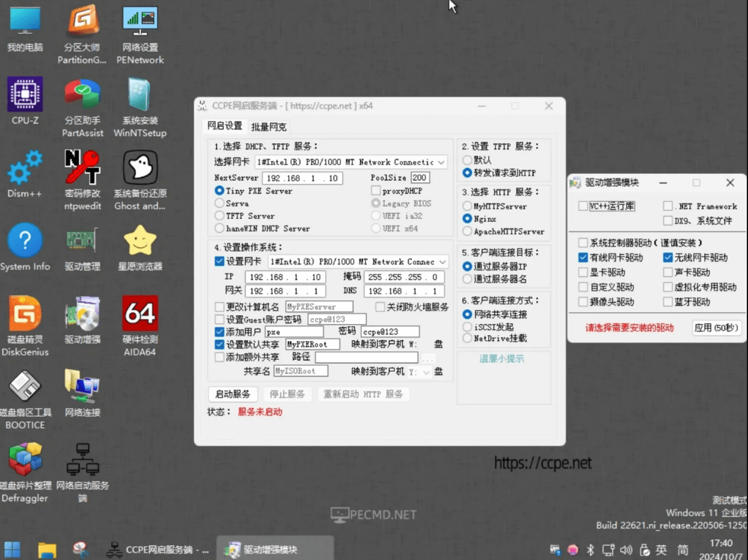Screen dimensions: 748x560
Task: Open the 我的电脑 desktop icon
Action: click(x=25, y=30)
